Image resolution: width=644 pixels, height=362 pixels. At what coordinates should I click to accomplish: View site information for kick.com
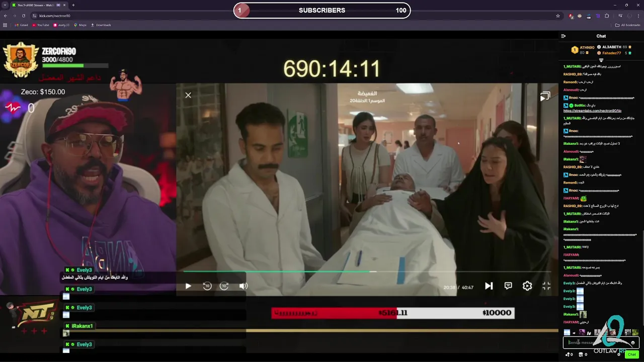tap(35, 16)
